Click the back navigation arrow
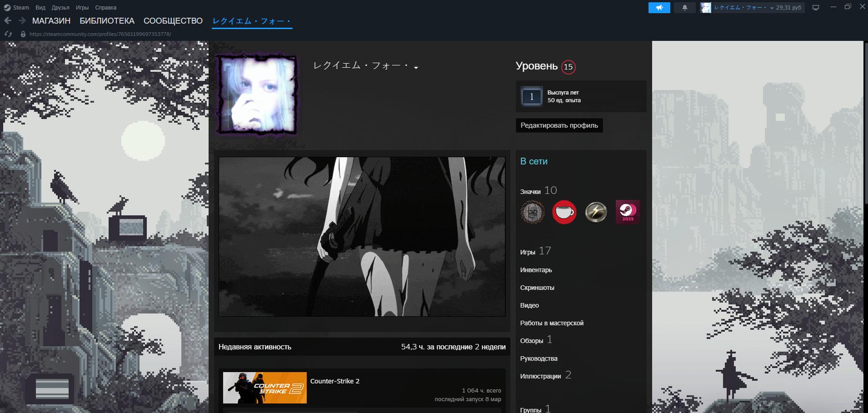 click(8, 21)
